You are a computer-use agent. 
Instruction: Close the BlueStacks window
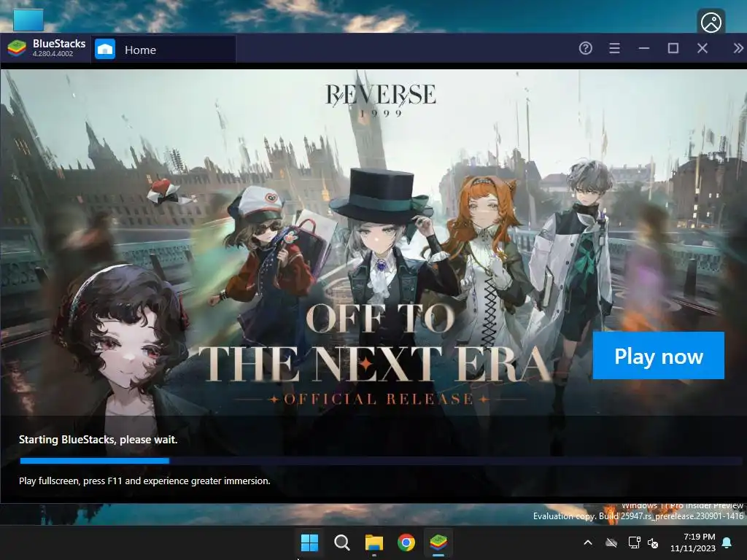point(703,48)
